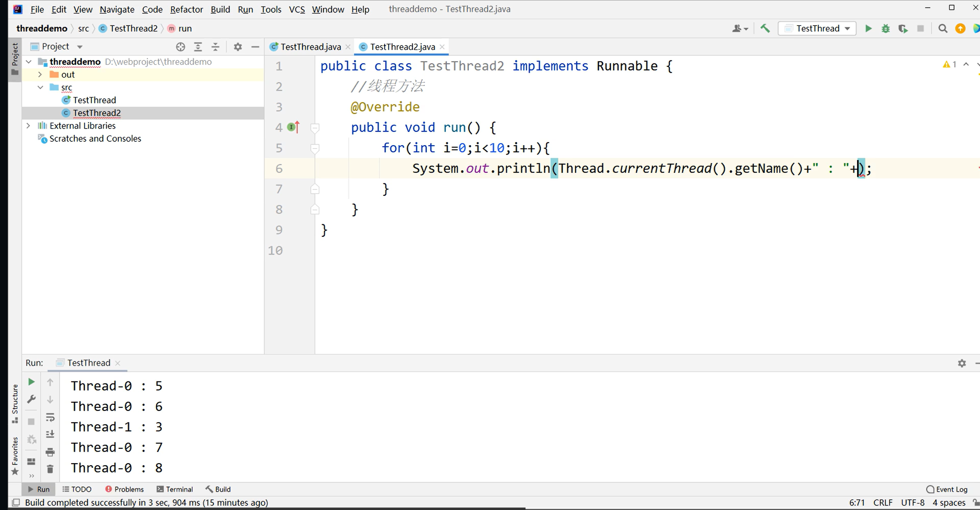The image size is (980, 510).
Task: Expand External Libraries node
Action: [29, 126]
